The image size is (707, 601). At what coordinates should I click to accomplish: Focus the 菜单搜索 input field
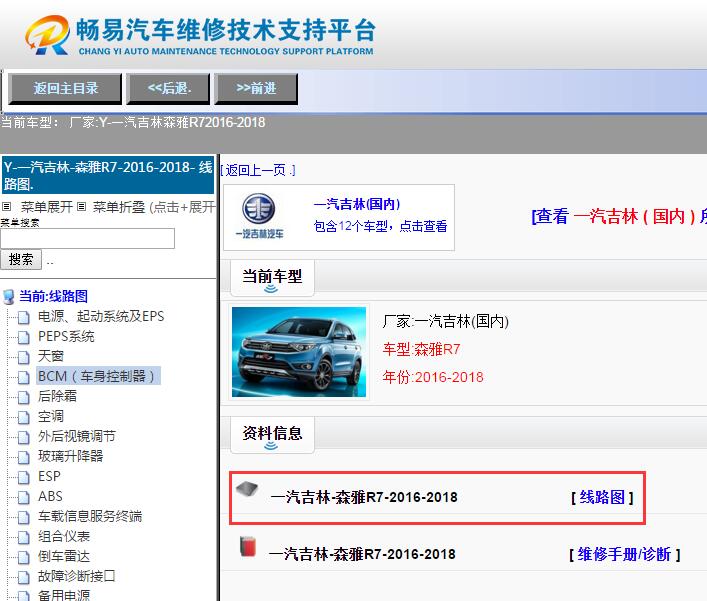point(87,238)
